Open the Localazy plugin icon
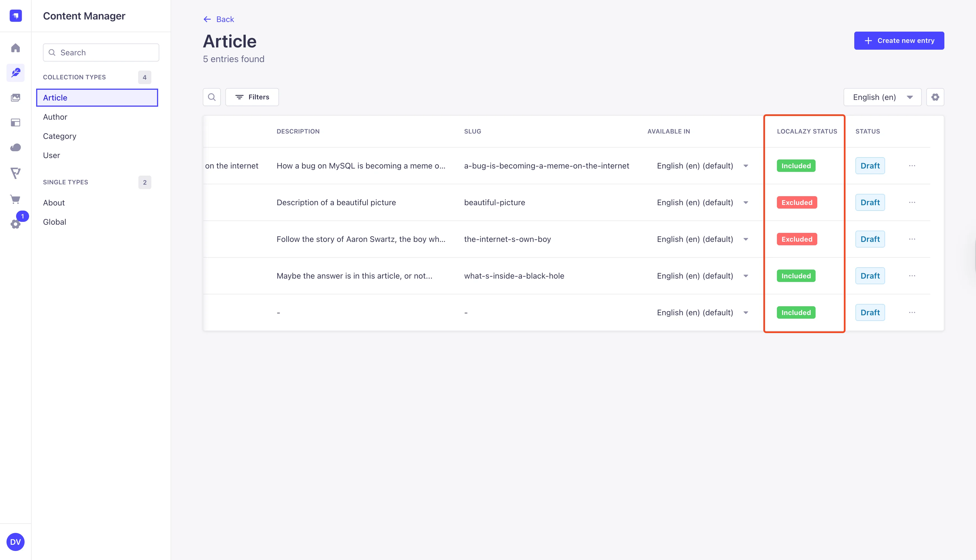976x560 pixels. click(x=15, y=173)
